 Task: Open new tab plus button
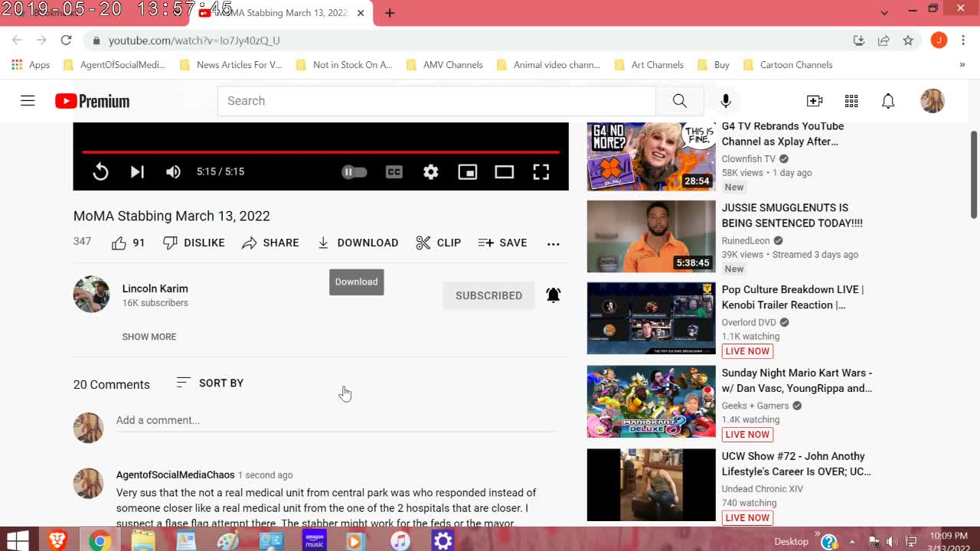click(390, 13)
